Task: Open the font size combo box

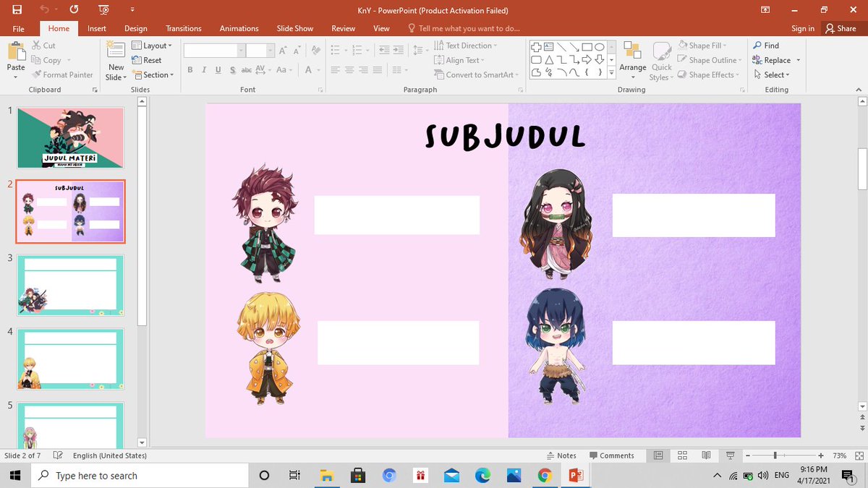Action: (x=260, y=51)
